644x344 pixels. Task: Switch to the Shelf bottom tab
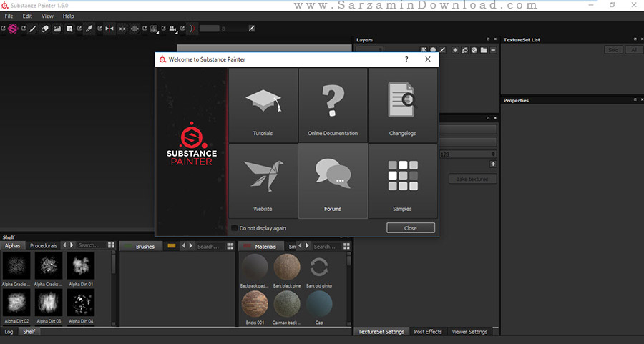29,332
